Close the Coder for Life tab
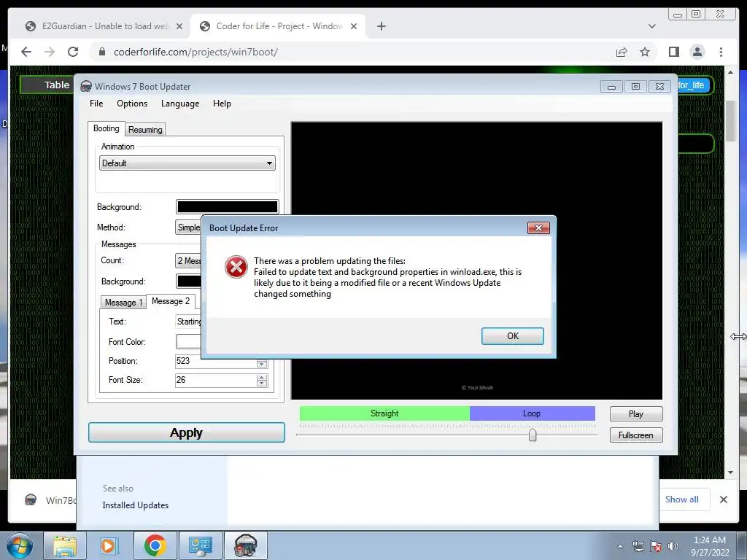Image resolution: width=747 pixels, height=560 pixels. coord(354,26)
